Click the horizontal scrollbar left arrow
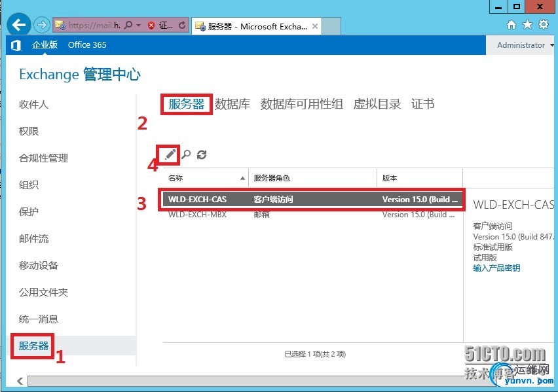558x392 pixels. 20,381
